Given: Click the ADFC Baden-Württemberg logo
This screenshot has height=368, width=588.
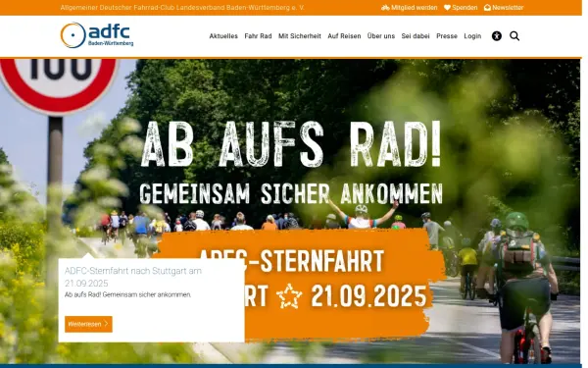Looking at the screenshot, I should click(x=97, y=35).
